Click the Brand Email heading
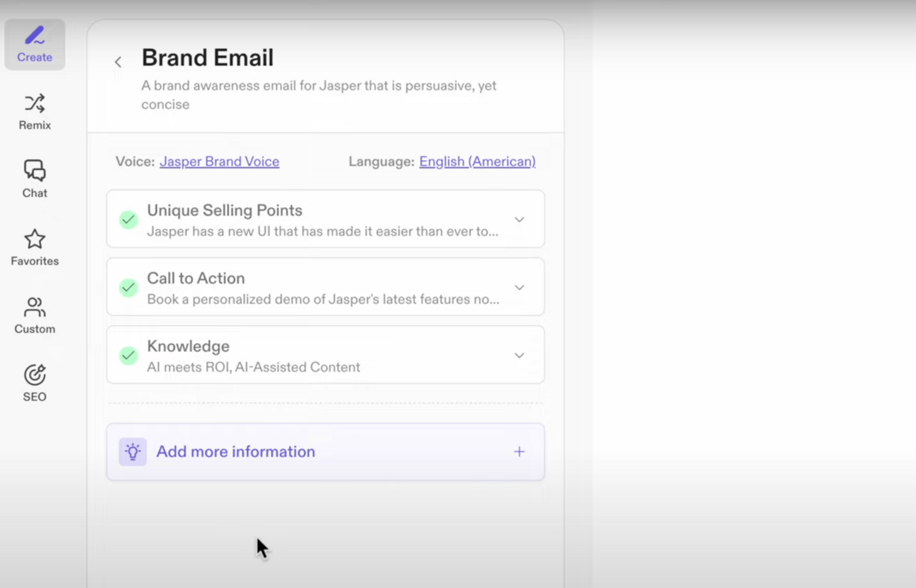This screenshot has width=916, height=588. coord(207,57)
